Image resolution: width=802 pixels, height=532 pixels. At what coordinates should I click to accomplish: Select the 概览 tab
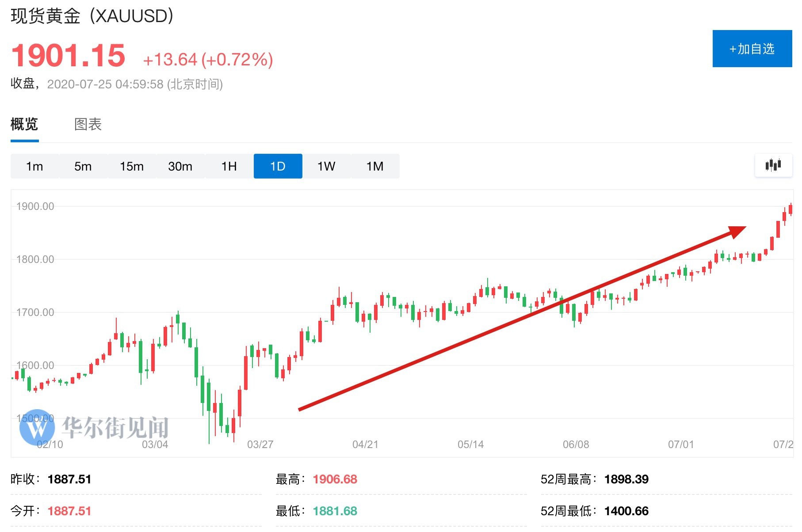24,124
